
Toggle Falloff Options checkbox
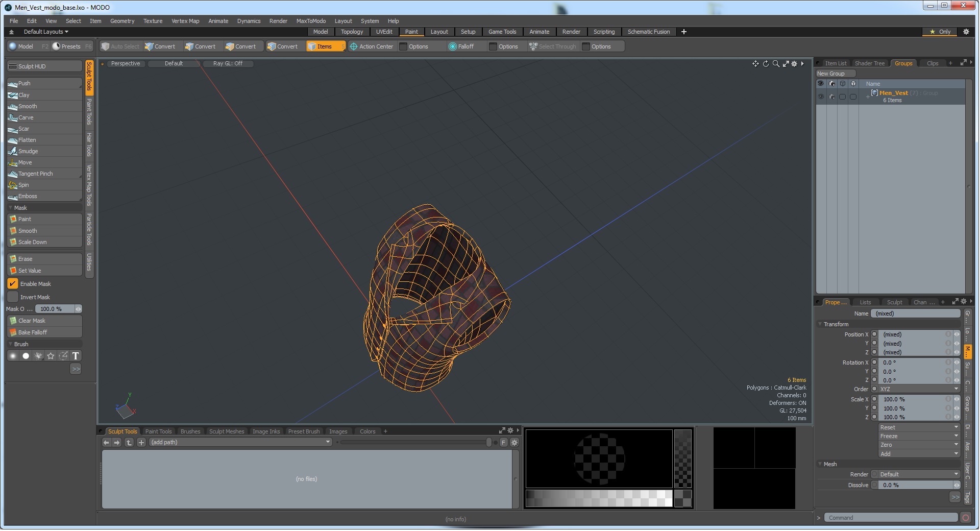tap(493, 46)
